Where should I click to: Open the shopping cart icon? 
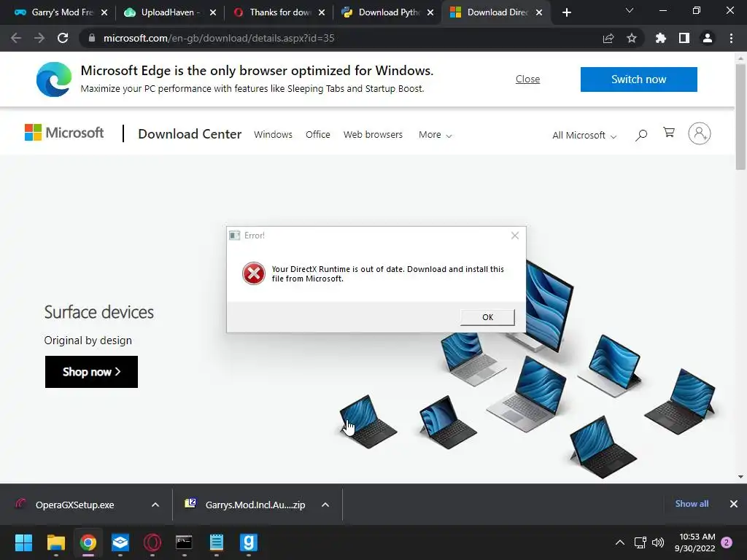669,133
